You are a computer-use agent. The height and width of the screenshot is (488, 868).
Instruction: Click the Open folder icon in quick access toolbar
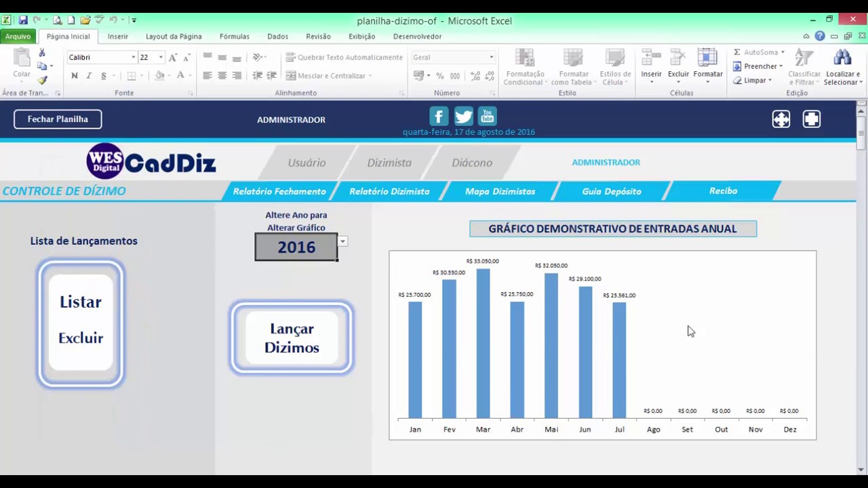click(85, 20)
